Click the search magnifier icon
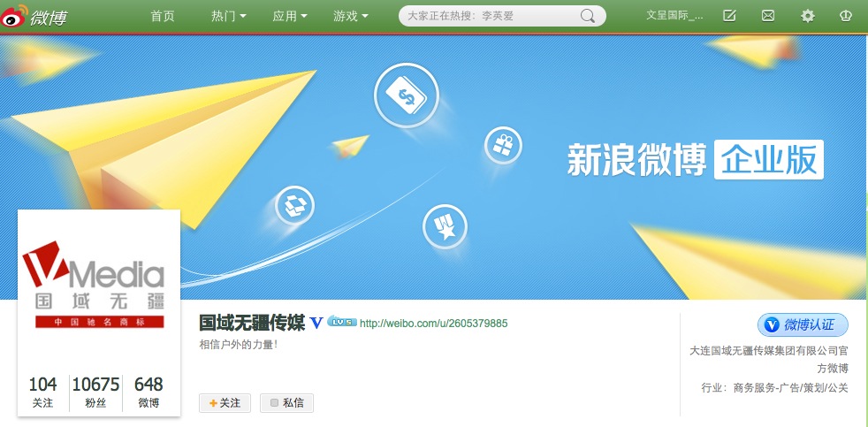Screen dimensions: 868x427 [x=587, y=16]
